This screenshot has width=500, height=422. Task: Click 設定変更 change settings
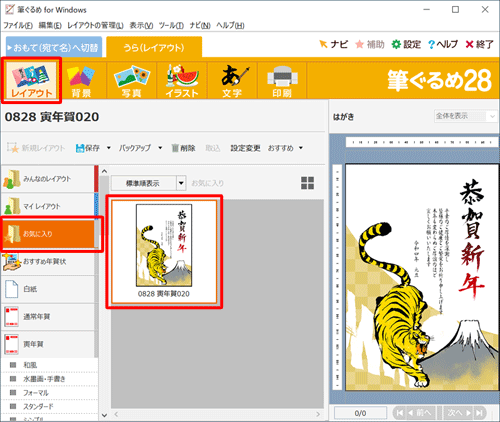point(245,148)
